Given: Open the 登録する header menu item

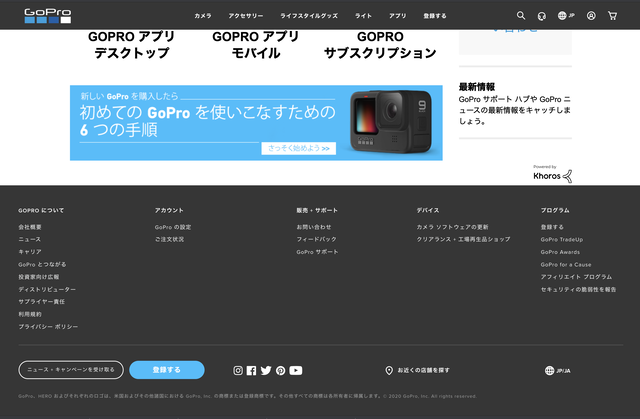Looking at the screenshot, I should 435,16.
